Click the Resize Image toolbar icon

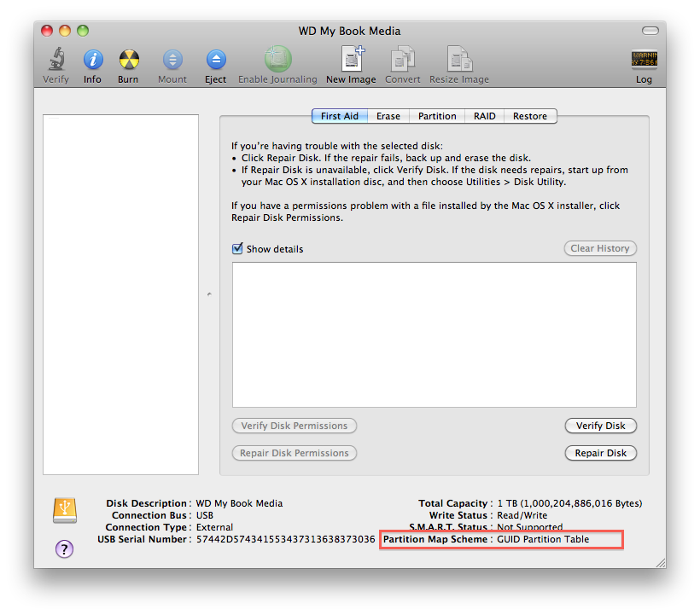(459, 59)
